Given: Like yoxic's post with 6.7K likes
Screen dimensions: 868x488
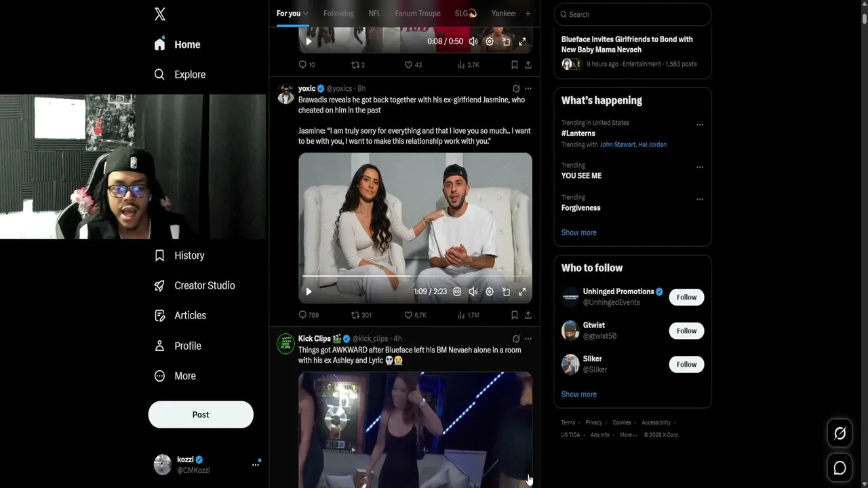Looking at the screenshot, I should click(x=415, y=315).
